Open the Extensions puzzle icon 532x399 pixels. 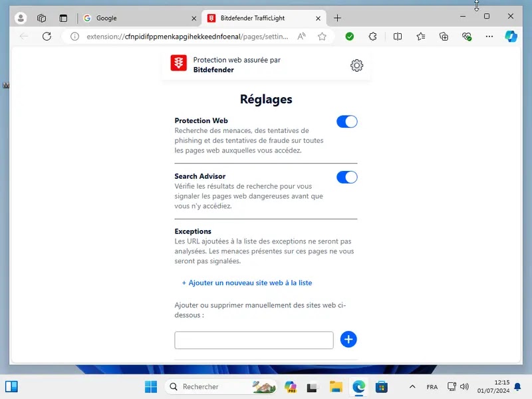(372, 37)
